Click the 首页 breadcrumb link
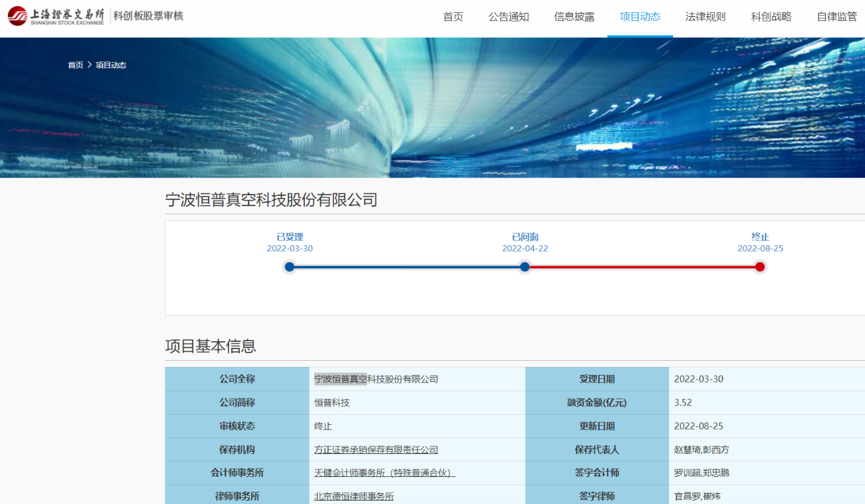This screenshot has height=504, width=865. (x=75, y=66)
